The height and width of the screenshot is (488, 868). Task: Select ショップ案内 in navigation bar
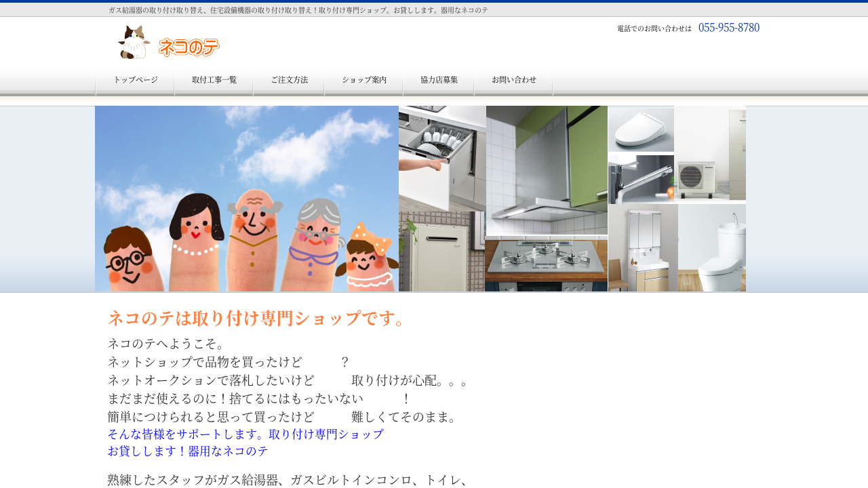(x=364, y=80)
